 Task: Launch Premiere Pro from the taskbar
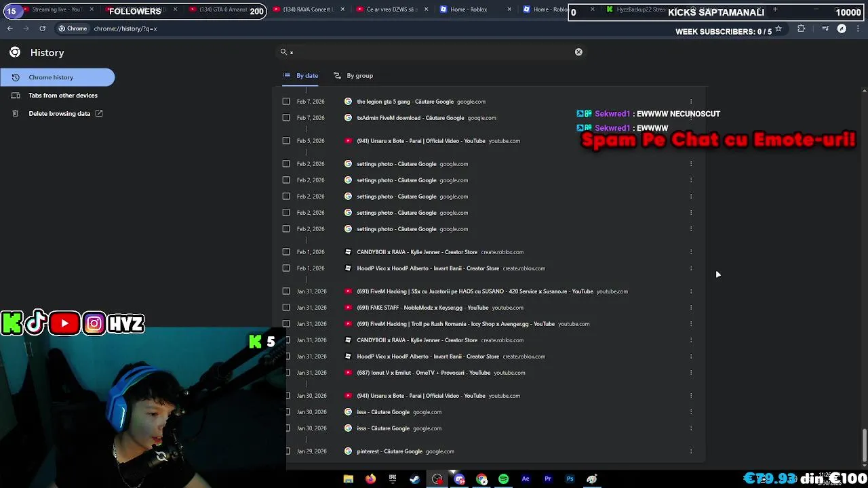pyautogui.click(x=548, y=479)
